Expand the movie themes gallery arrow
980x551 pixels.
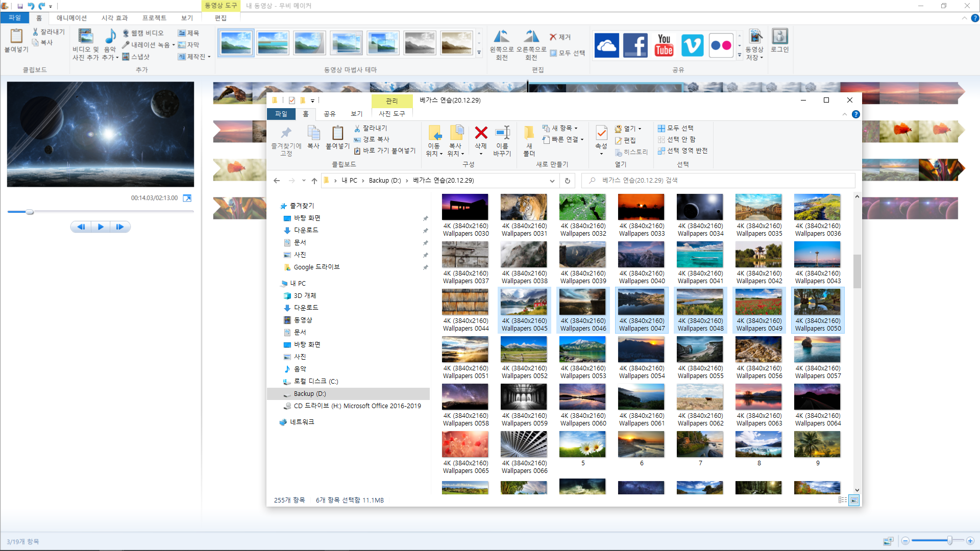479,53
